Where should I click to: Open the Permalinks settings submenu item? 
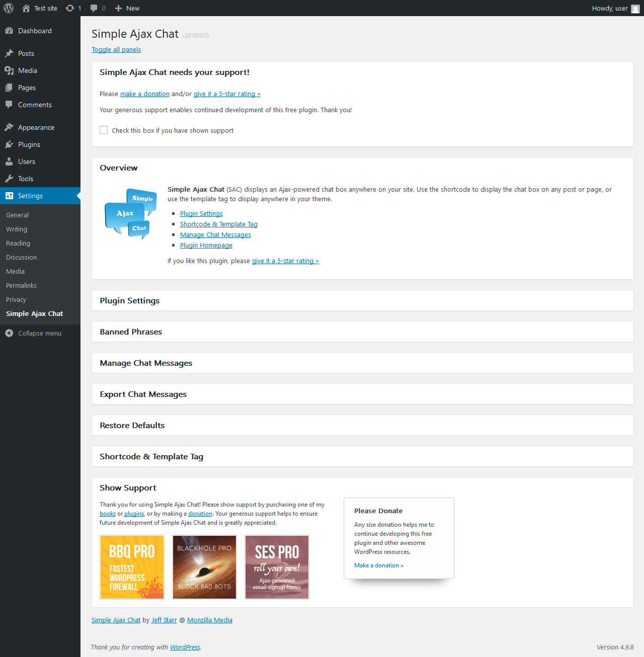(40, 285)
